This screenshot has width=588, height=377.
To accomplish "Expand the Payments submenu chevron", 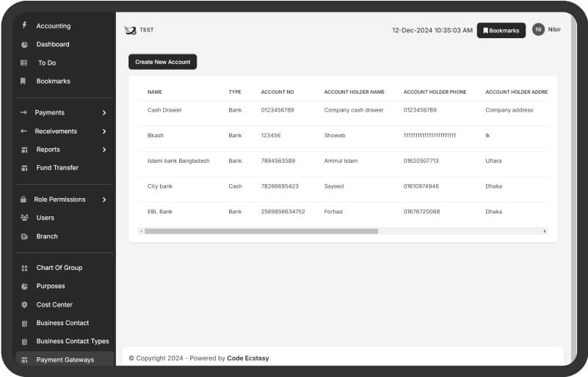I will [x=104, y=113].
